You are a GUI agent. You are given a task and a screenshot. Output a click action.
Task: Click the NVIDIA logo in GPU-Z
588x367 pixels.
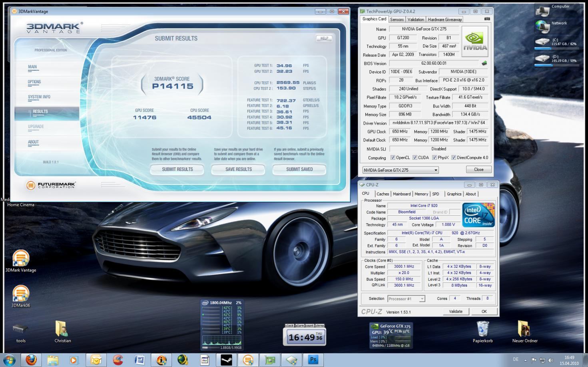(x=475, y=41)
